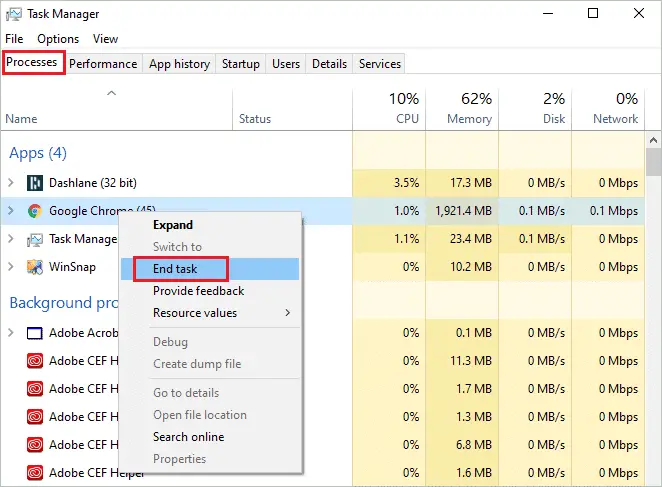Click the scrollbar up arrow
Screen dimensions: 662x487
[x=654, y=140]
